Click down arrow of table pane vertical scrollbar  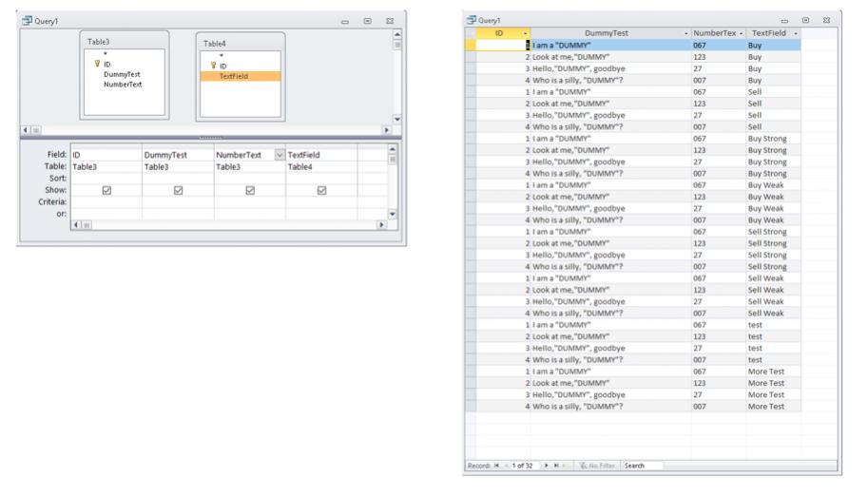(x=396, y=119)
